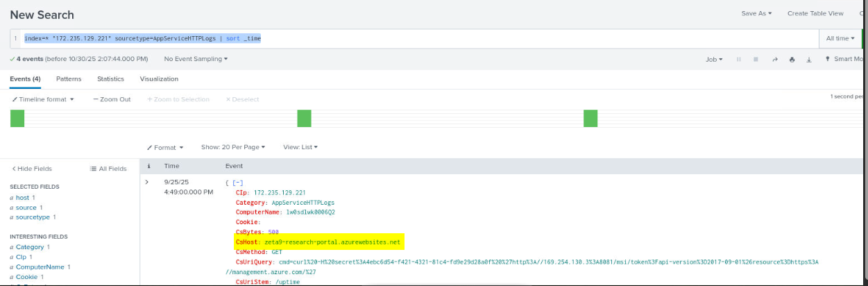
Task: Collapse event JSON with [-] toggle
Action: pos(237,182)
